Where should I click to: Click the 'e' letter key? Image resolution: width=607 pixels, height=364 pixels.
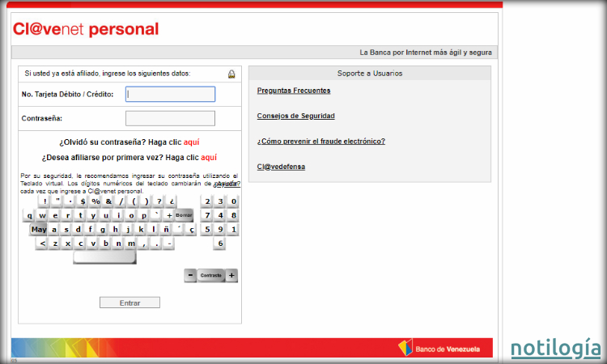tap(55, 215)
